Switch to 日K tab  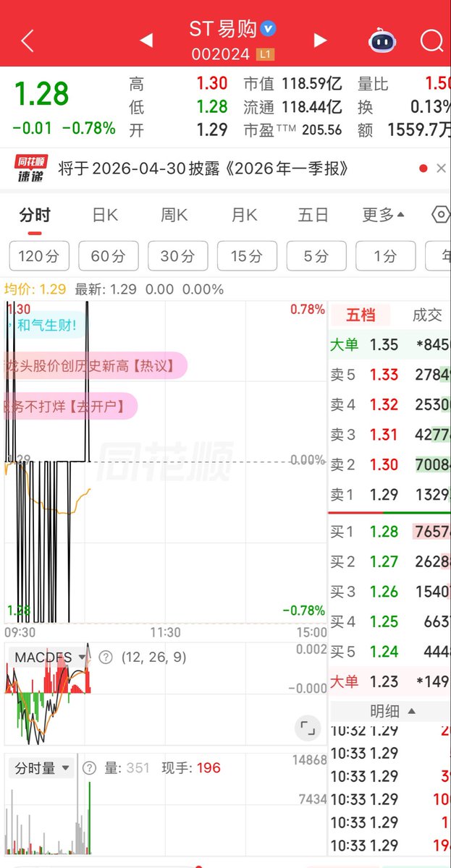point(105,215)
